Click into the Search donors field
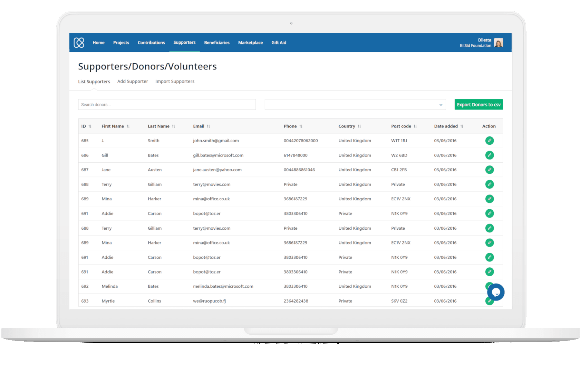 167,105
